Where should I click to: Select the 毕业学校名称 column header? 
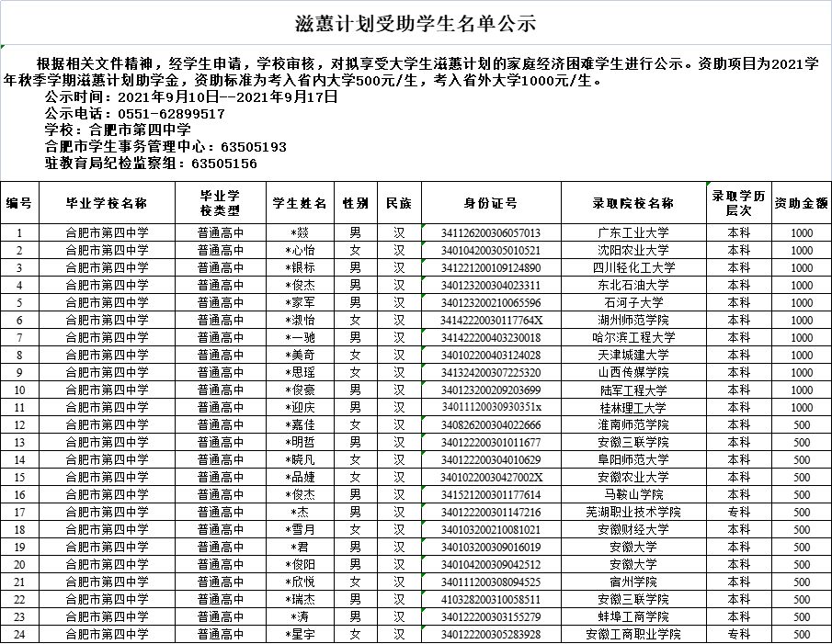106,203
